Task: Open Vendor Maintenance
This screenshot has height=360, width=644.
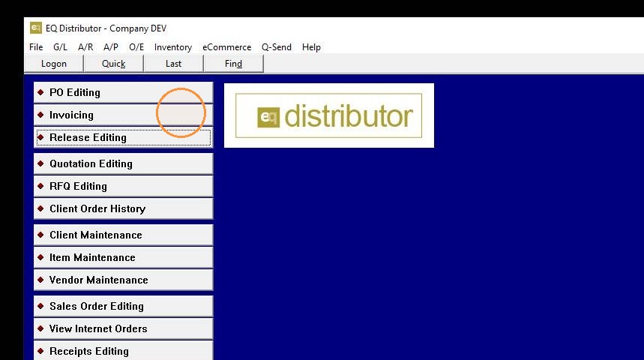Action: [124, 280]
